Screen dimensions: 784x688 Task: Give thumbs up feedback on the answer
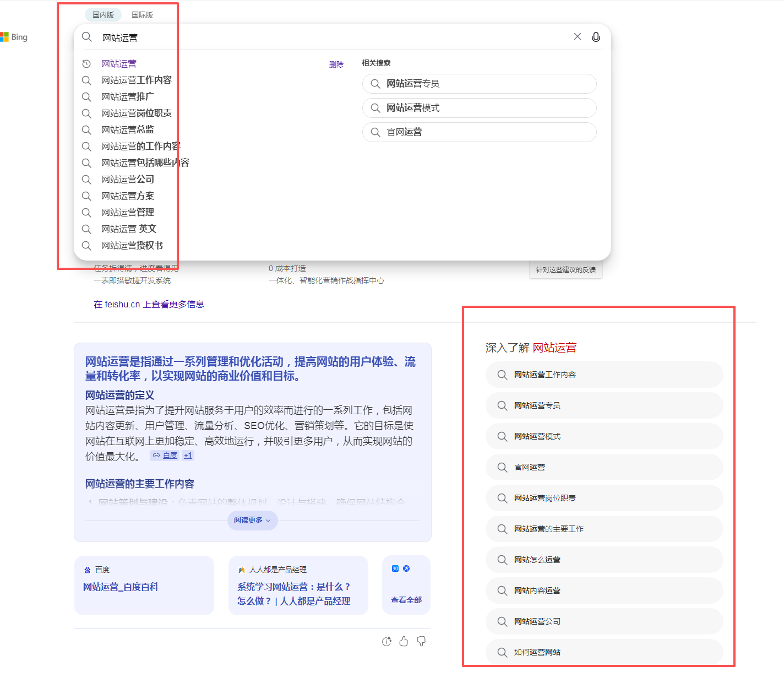point(404,641)
